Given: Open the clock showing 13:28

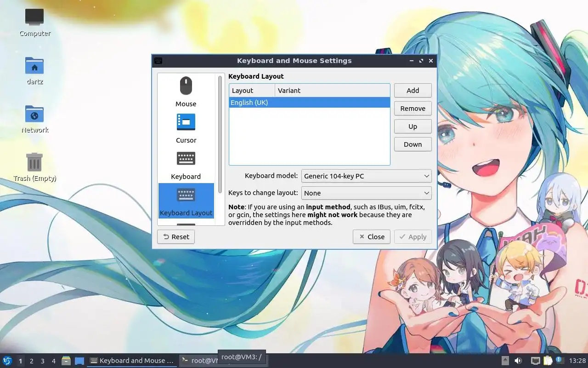Looking at the screenshot, I should point(577,361).
